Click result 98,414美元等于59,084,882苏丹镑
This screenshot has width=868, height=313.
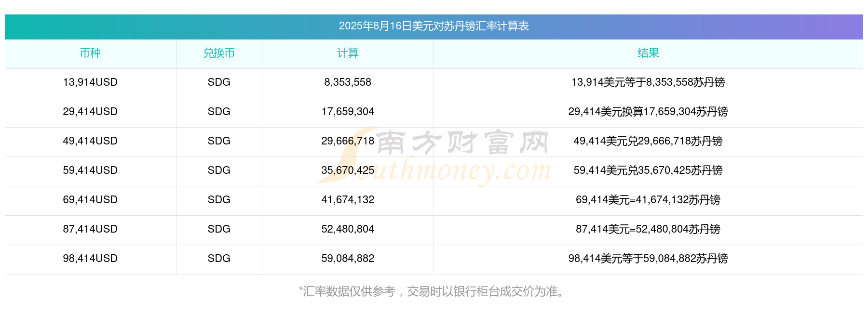click(x=648, y=259)
